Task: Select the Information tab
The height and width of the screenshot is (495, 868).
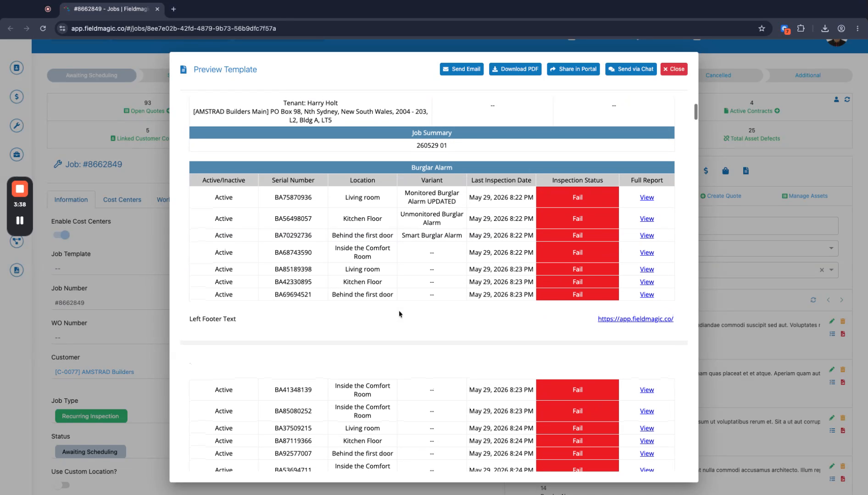Action: point(71,199)
